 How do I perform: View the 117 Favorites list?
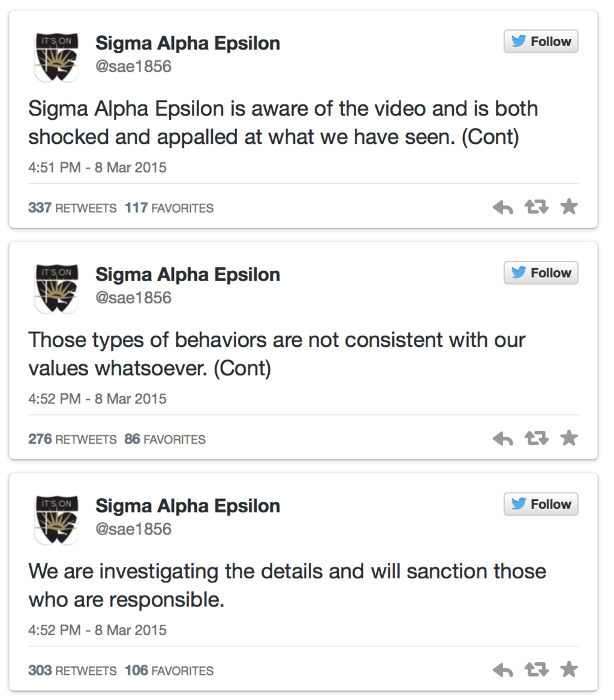point(169,209)
